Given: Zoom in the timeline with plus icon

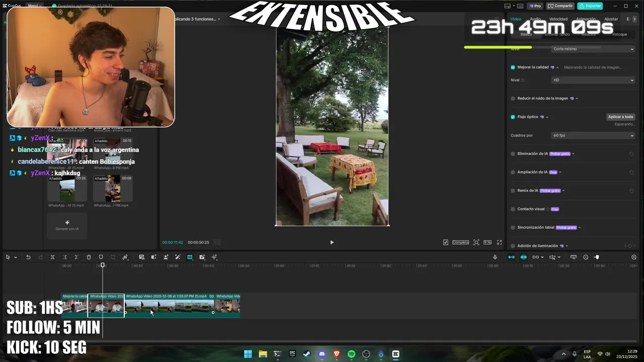Looking at the screenshot, I should coord(634,257).
